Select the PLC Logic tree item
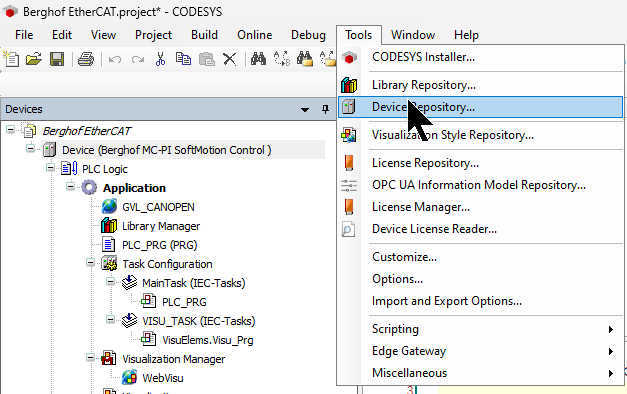The image size is (627, 394). (105, 169)
